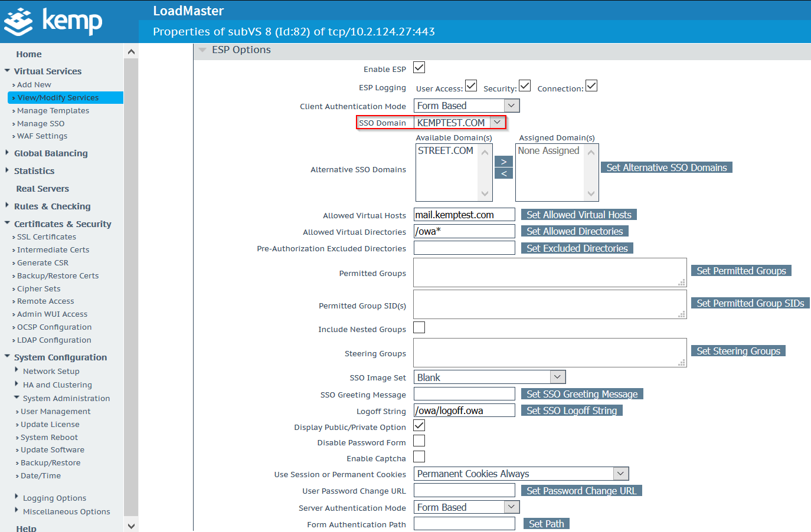811x532 pixels.
Task: Open SSO Image Set dropdown
Action: pos(489,377)
